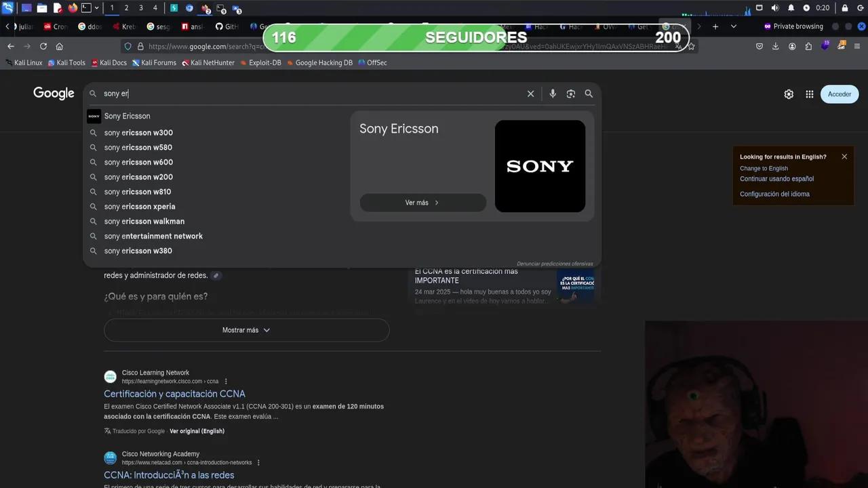Open the Kali NetHunter bookmark
Screen dimensions: 868x488
[208, 62]
